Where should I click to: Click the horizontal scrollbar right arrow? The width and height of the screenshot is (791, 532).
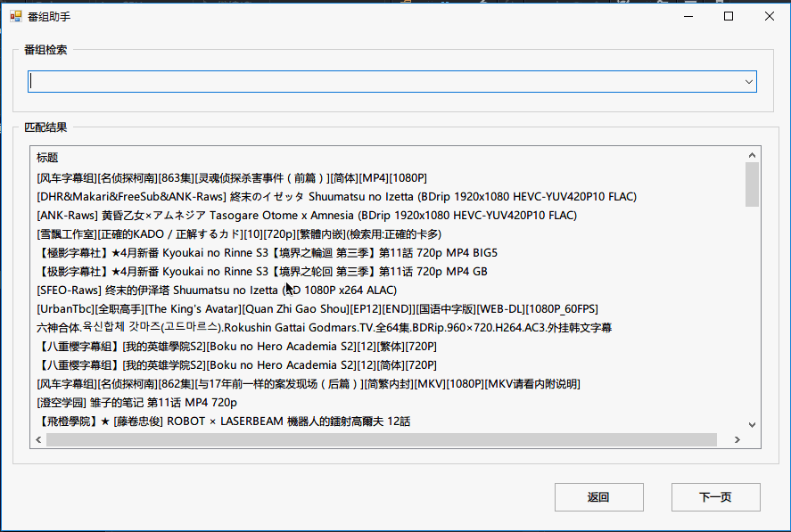(x=737, y=438)
